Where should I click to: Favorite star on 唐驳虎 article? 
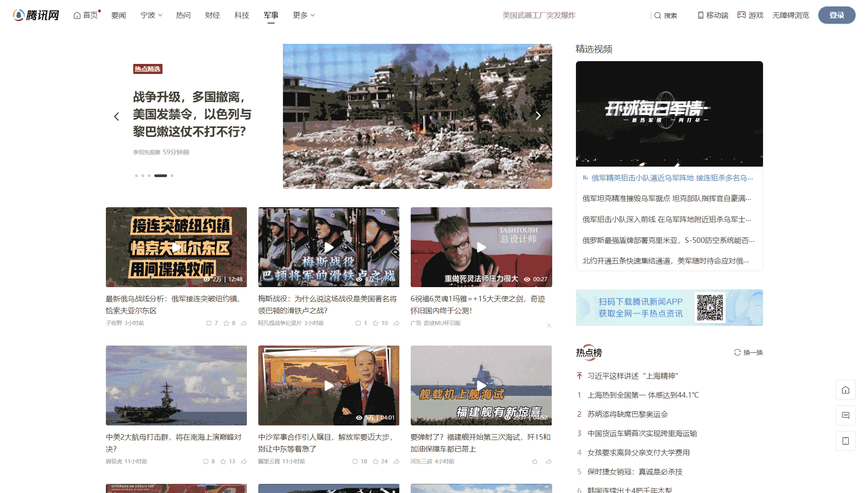(223, 462)
